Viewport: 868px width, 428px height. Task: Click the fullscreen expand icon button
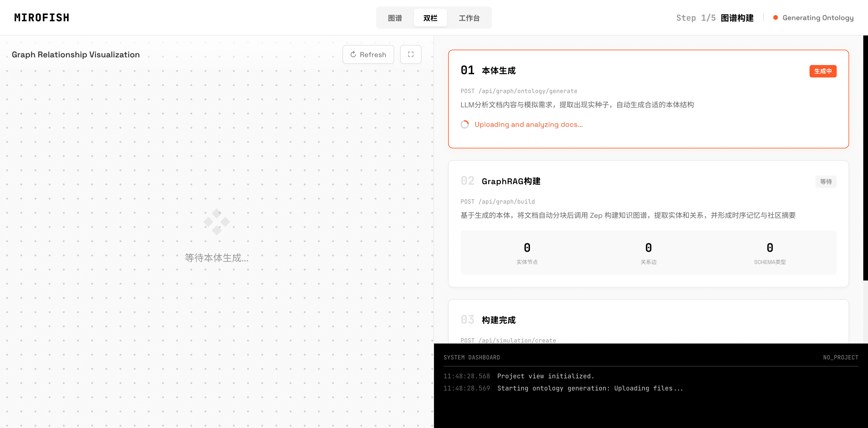[410, 54]
